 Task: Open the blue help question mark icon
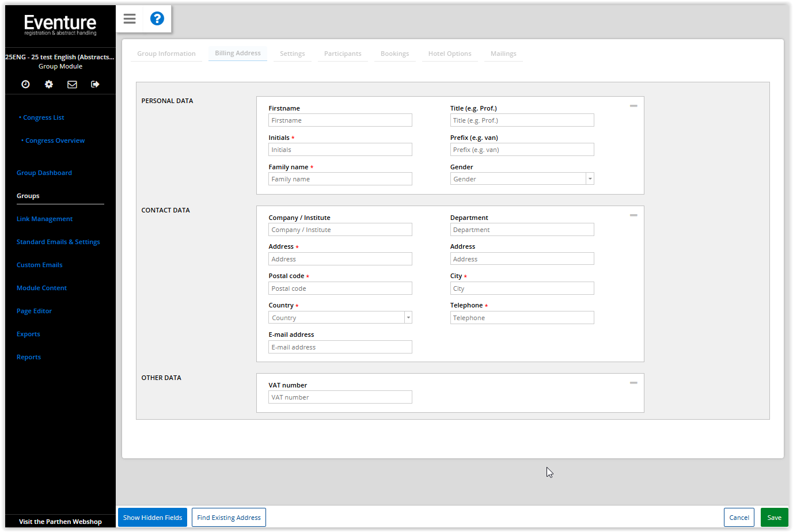click(157, 18)
